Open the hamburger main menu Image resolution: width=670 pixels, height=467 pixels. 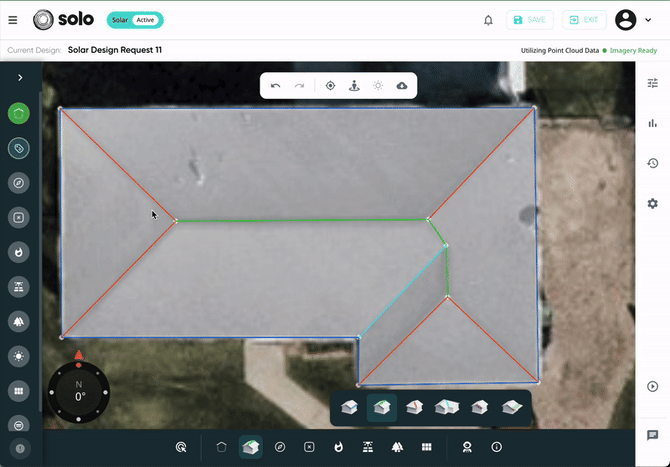click(13, 20)
